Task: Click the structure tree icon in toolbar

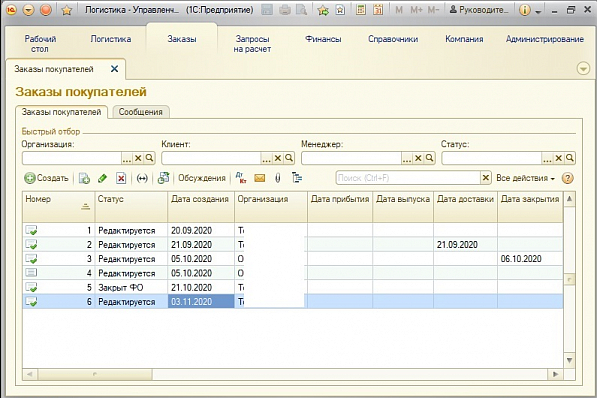Action: 297,177
